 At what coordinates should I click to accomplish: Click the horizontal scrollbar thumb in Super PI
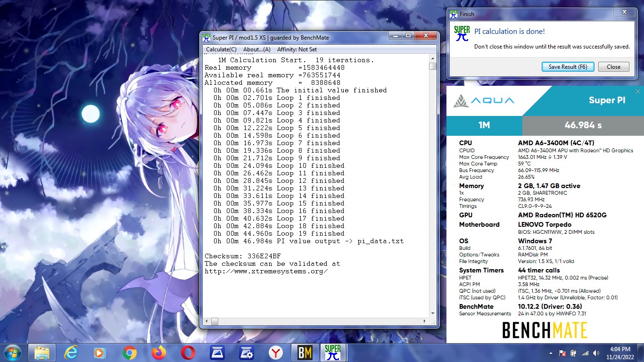pyautogui.click(x=215, y=321)
